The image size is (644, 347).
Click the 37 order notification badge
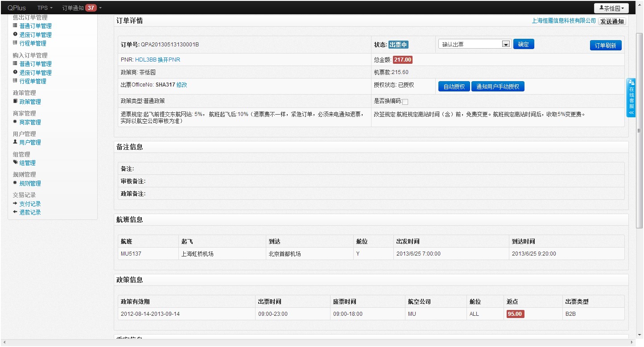pyautogui.click(x=91, y=8)
